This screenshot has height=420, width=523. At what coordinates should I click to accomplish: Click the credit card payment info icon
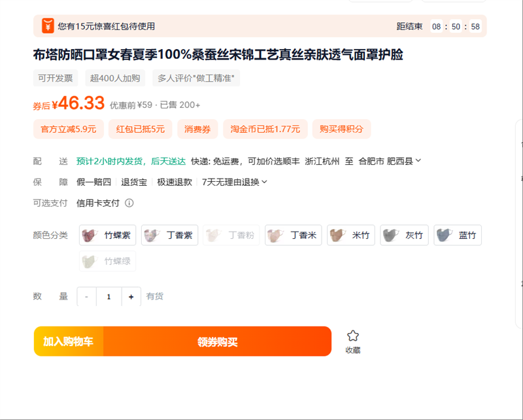[x=129, y=203]
